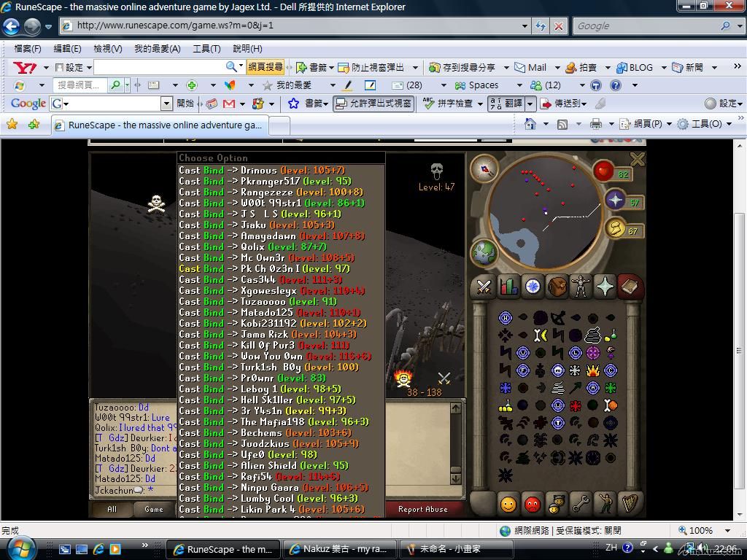Image resolution: width=747 pixels, height=560 pixels.
Task: Close the game interface with the X
Action: (638, 160)
